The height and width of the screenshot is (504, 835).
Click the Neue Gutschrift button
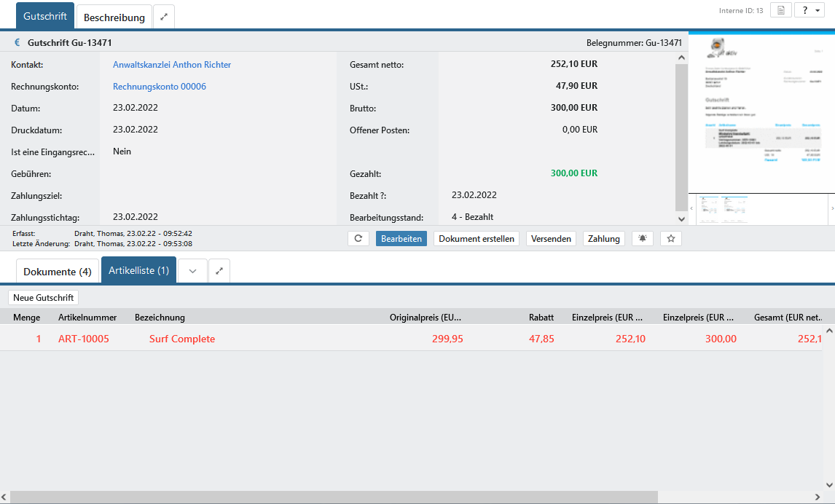coord(44,297)
